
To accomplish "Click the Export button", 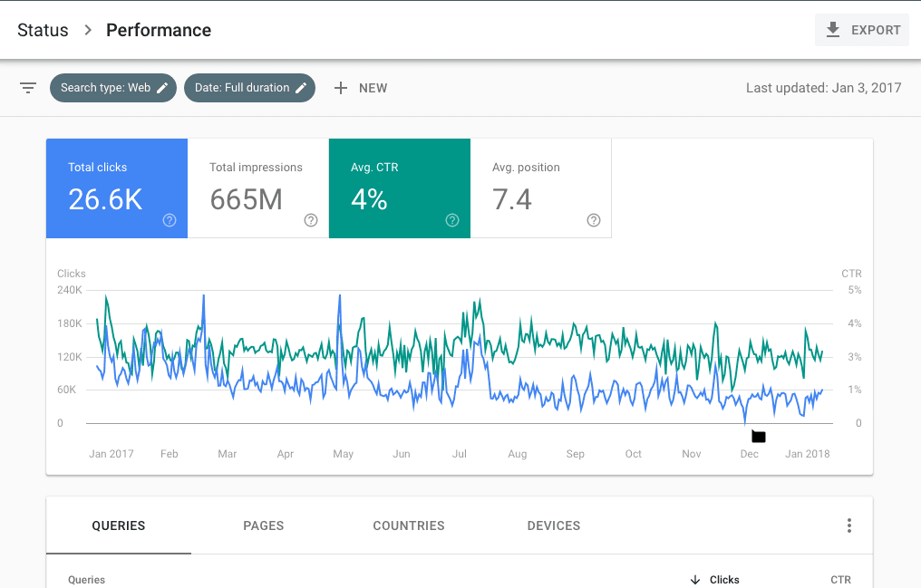I will (x=862, y=30).
